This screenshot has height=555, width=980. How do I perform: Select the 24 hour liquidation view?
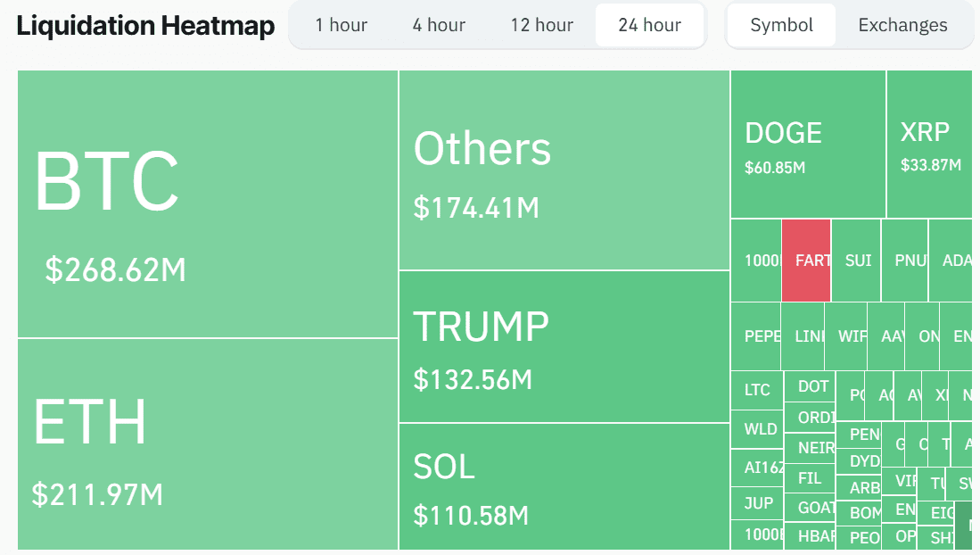649,25
